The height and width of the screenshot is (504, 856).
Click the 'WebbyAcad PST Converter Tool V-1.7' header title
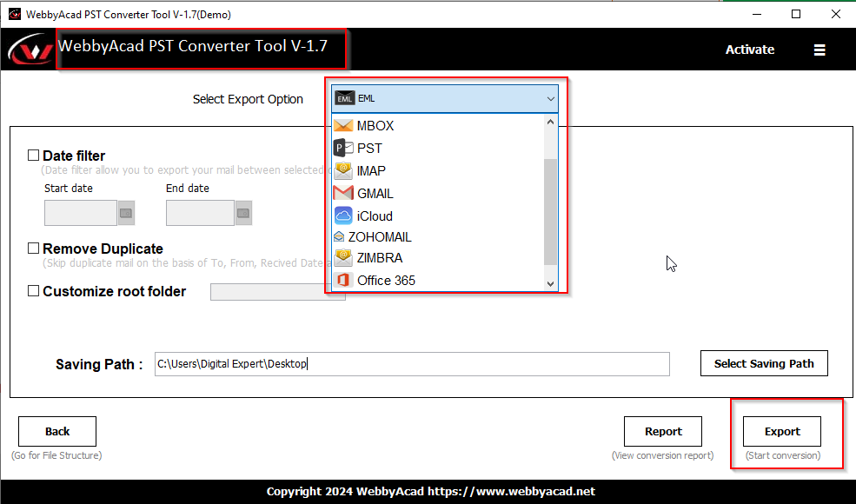click(193, 46)
